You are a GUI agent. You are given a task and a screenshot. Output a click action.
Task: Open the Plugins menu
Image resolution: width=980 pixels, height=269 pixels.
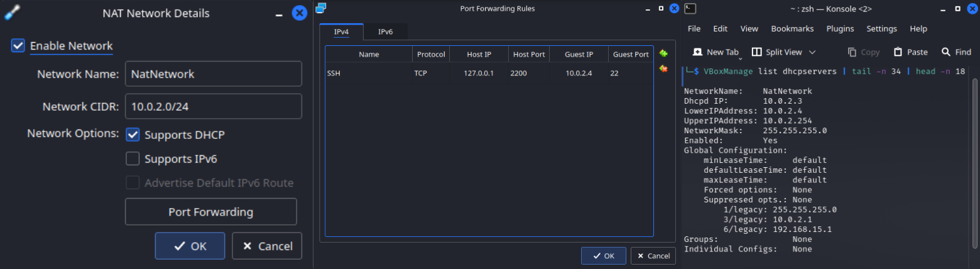tap(840, 29)
